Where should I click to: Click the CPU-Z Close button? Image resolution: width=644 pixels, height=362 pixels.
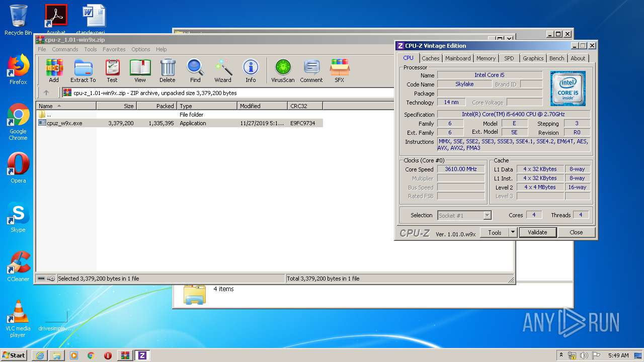576,232
